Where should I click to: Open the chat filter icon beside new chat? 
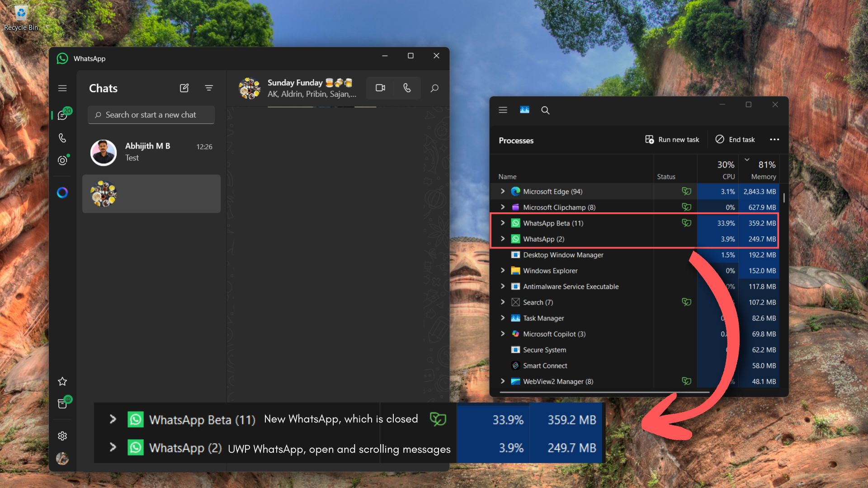pos(209,88)
